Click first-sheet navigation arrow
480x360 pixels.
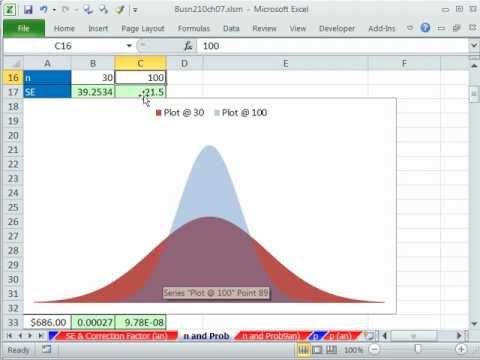(9, 336)
